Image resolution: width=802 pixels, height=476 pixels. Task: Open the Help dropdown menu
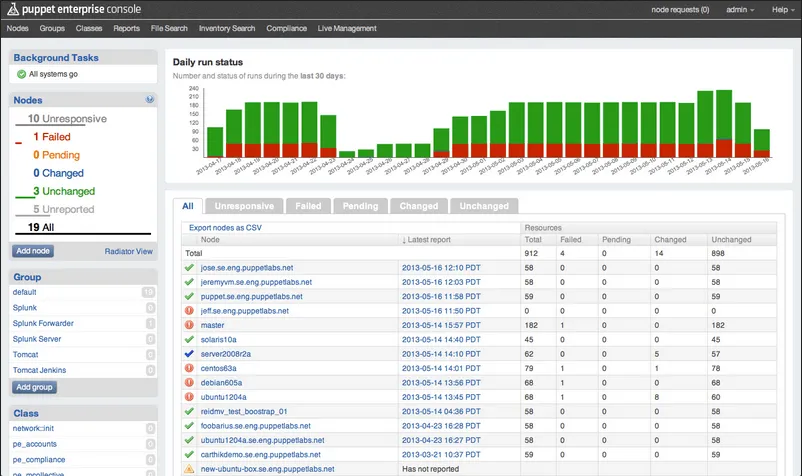(x=784, y=9)
